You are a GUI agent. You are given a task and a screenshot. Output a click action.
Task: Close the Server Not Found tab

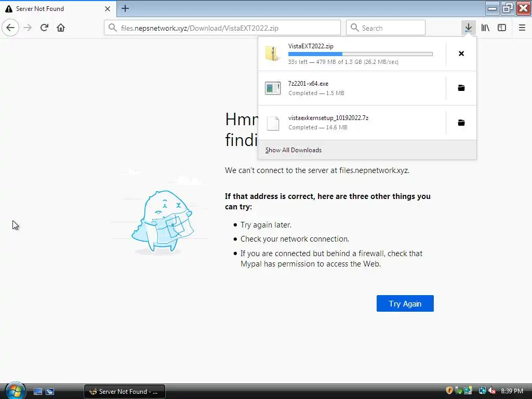click(108, 9)
